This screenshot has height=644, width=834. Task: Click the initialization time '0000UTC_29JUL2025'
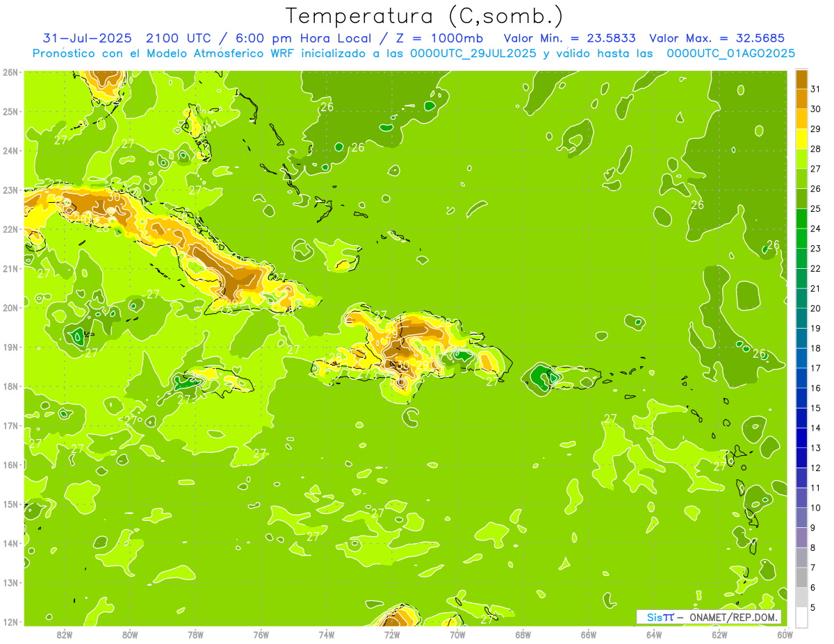click(473, 53)
